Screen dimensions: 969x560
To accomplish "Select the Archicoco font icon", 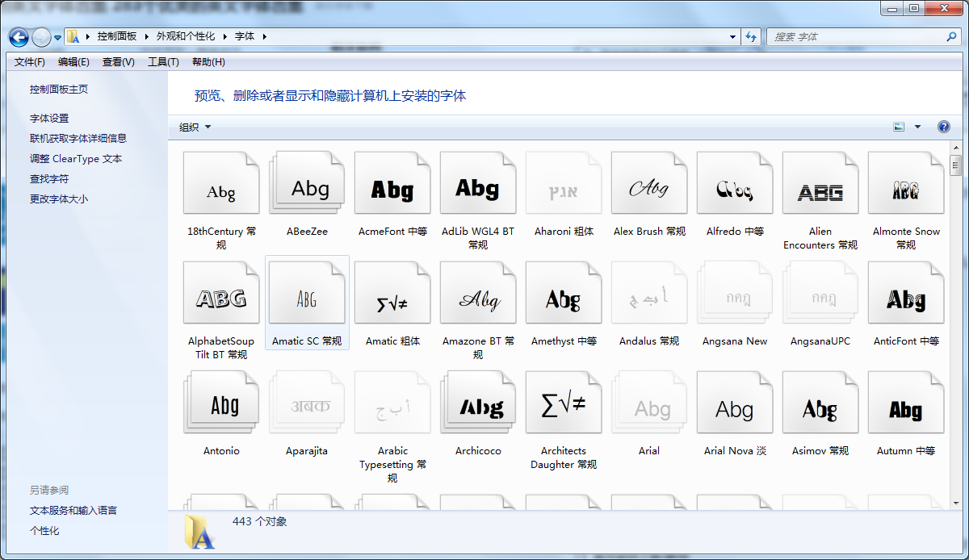I will [478, 403].
